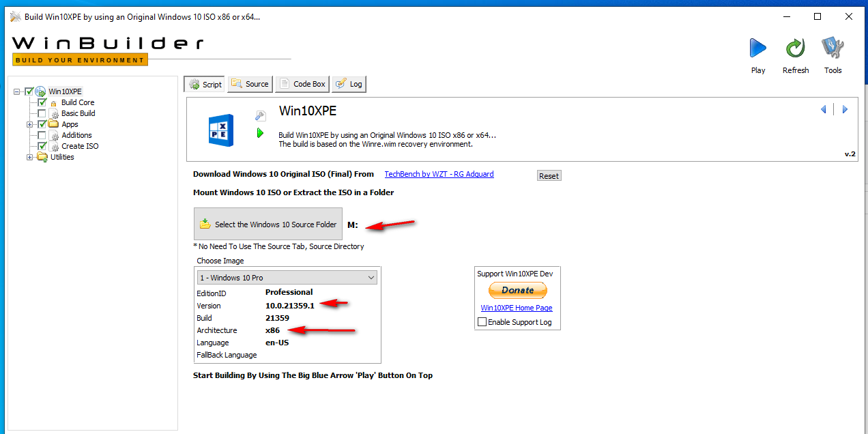Viewport: 868px width, 434px height.
Task: Click the gear page icon of Create ISO
Action: pos(55,147)
